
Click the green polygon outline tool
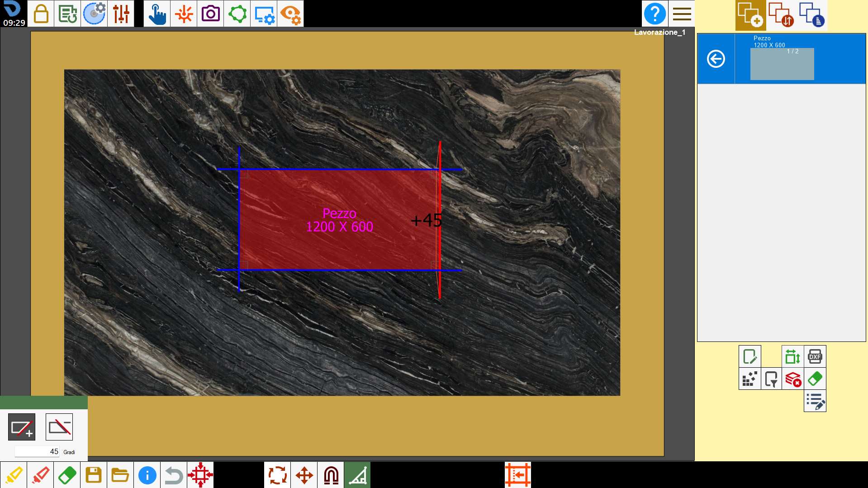[237, 14]
